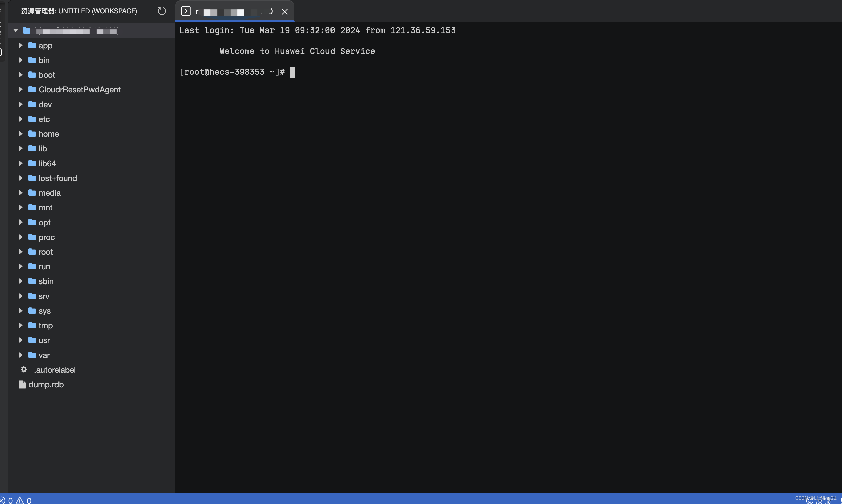Select the dev folder name
This screenshot has width=842, height=504.
click(45, 105)
